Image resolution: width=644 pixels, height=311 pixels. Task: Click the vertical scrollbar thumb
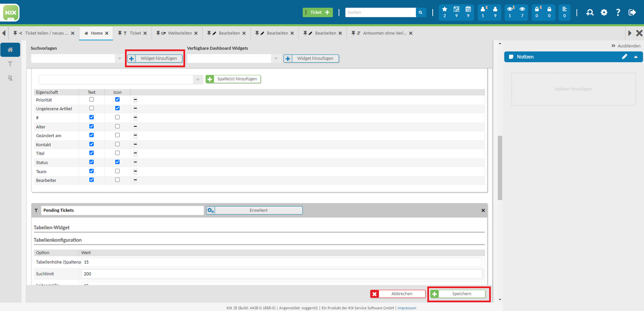tap(500, 167)
